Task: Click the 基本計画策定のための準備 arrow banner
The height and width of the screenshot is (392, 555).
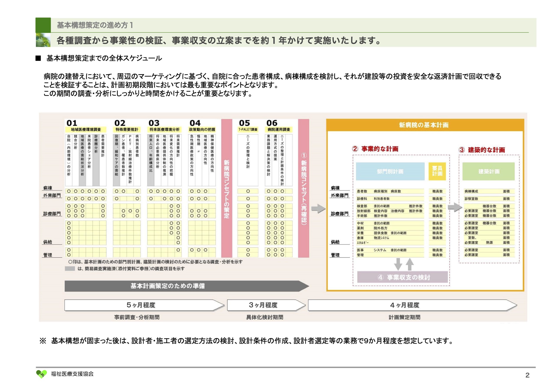Action: point(187,286)
